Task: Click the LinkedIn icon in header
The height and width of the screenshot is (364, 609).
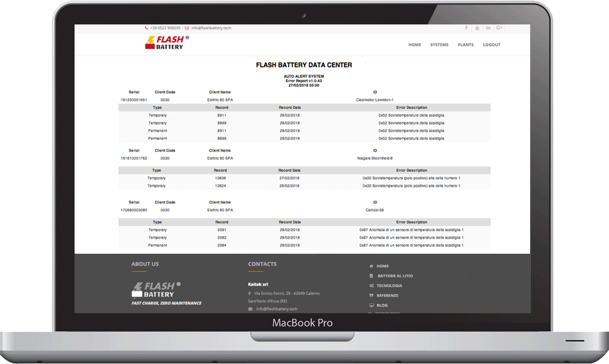Action: (x=488, y=28)
